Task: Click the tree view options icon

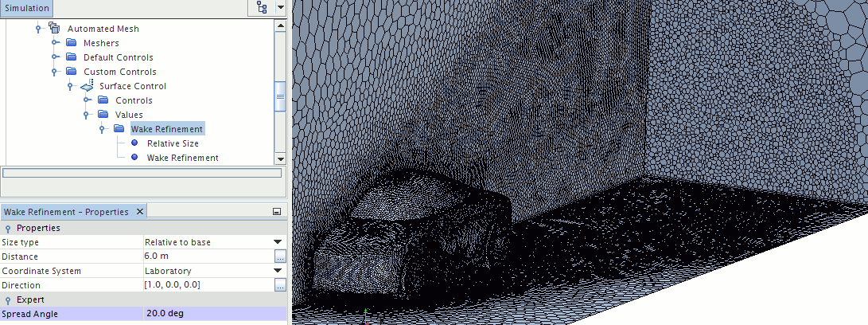Action: (262, 8)
